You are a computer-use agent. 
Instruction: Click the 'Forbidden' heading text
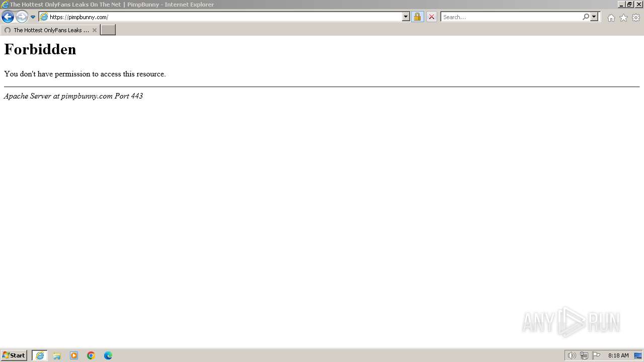click(40, 49)
